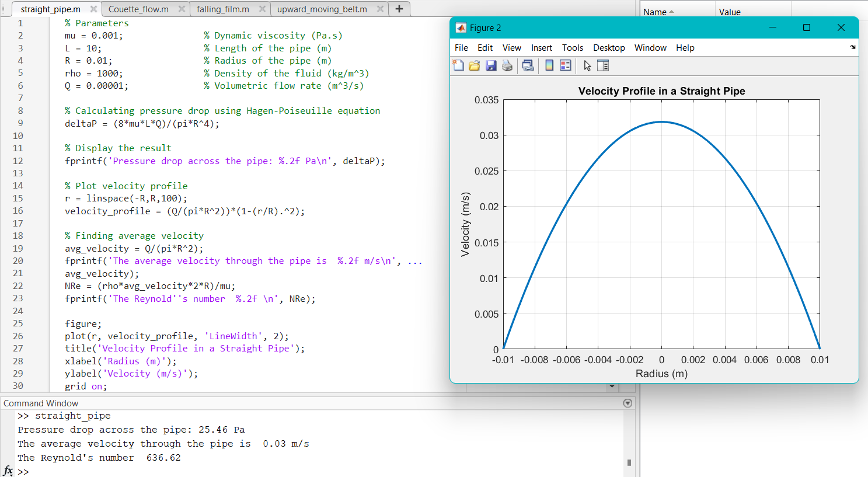The width and height of the screenshot is (868, 477).
Task: Close the upward_moving_belt.m tab
Action: [380, 9]
